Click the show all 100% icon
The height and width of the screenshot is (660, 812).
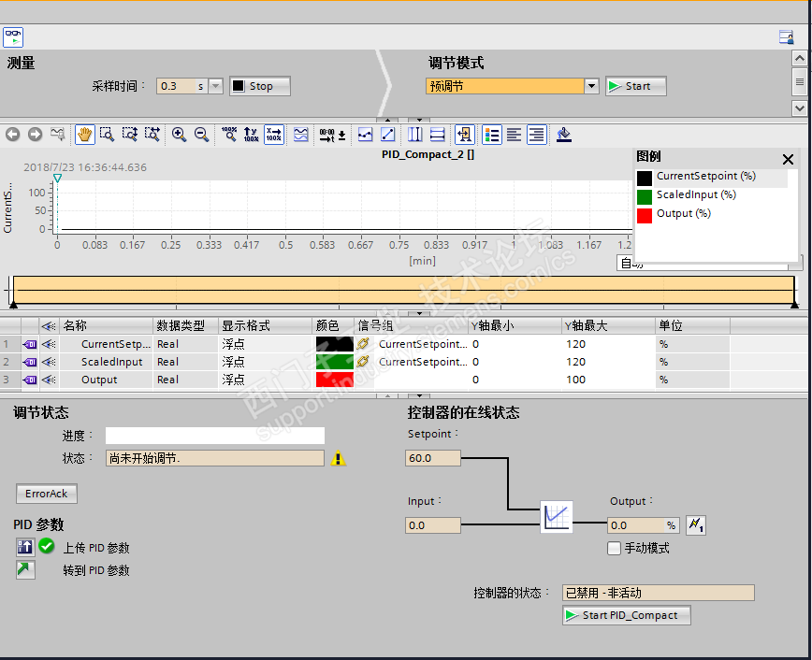pyautogui.click(x=229, y=135)
